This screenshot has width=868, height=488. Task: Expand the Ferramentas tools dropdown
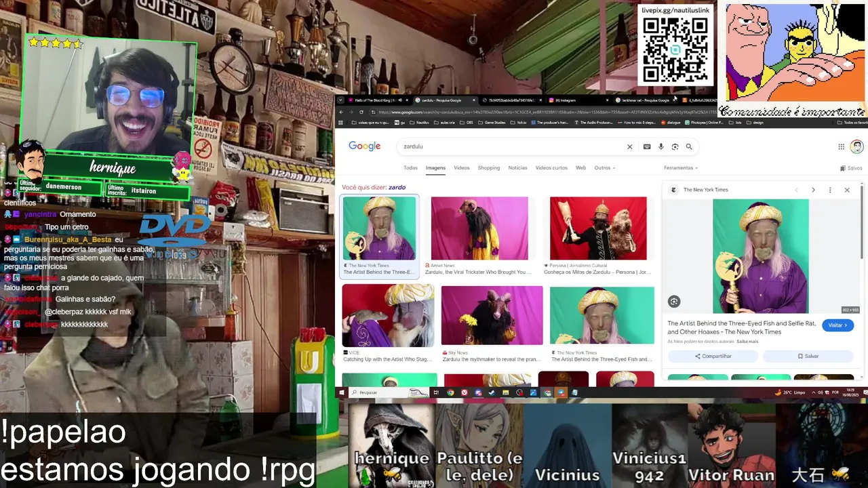pos(681,168)
